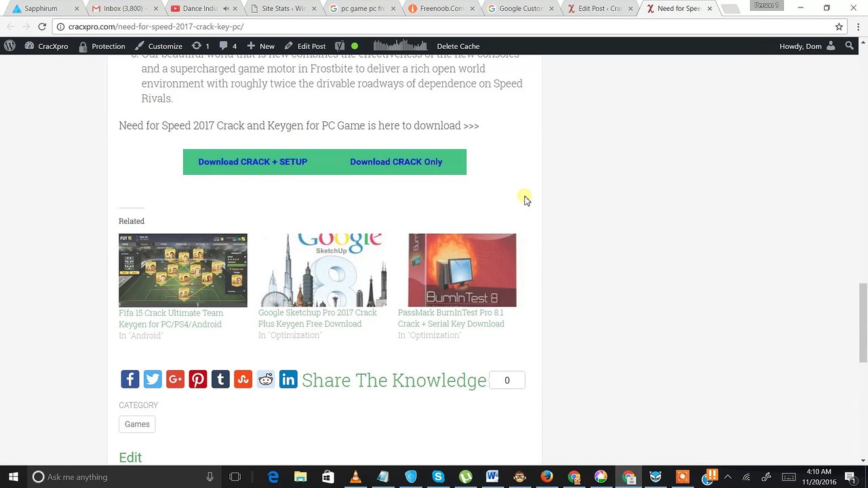The width and height of the screenshot is (868, 488).
Task: Open Skype from the taskbar
Action: point(438,477)
